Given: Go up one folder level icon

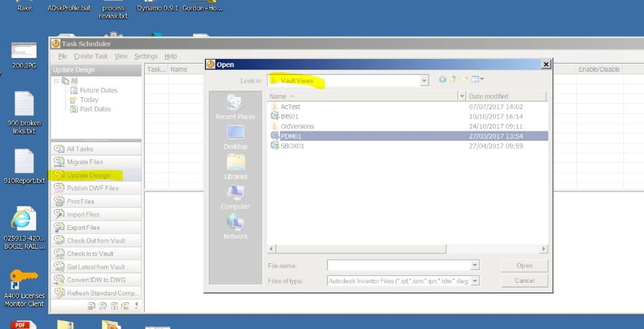Looking at the screenshot, I should click(453, 79).
